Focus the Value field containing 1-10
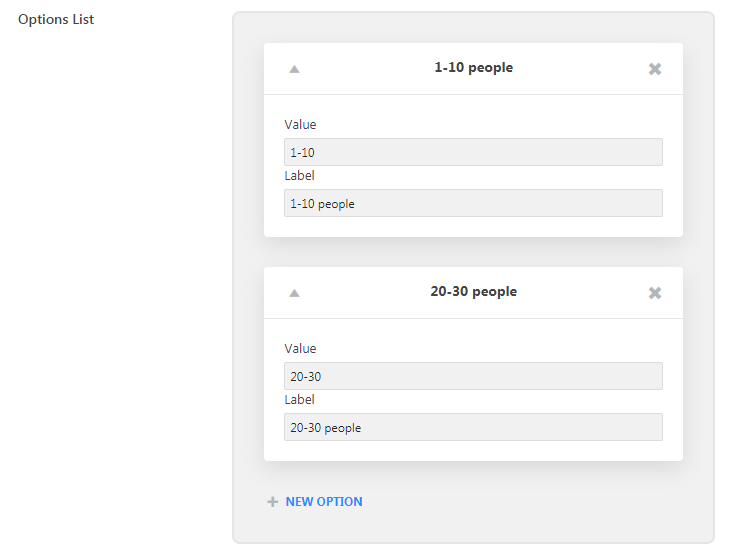 click(473, 152)
